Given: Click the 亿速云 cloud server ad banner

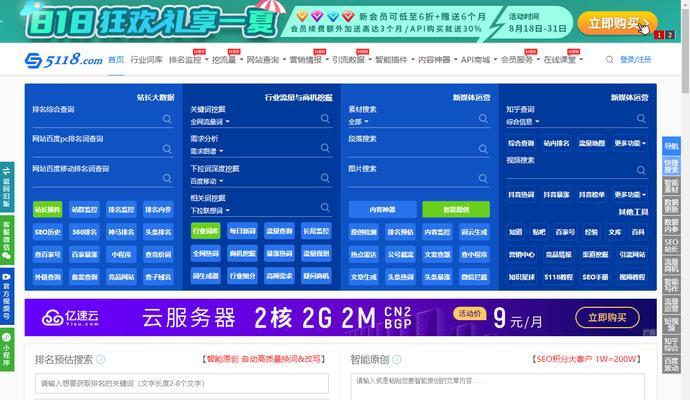Looking at the screenshot, I should pos(341,317).
